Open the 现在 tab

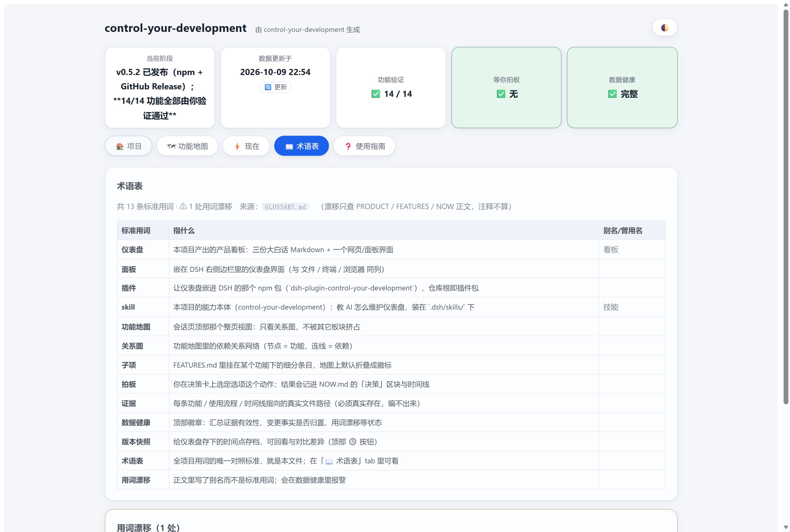click(246, 146)
